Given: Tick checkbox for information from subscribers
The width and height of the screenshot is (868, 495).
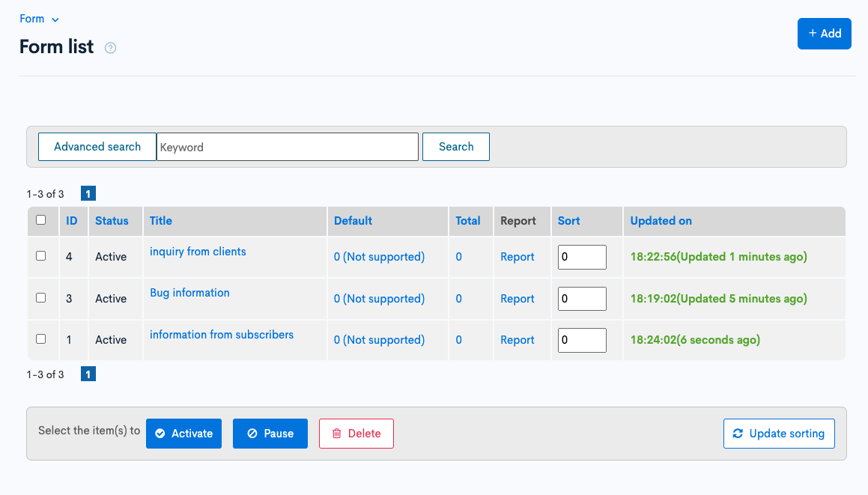Looking at the screenshot, I should [x=41, y=339].
